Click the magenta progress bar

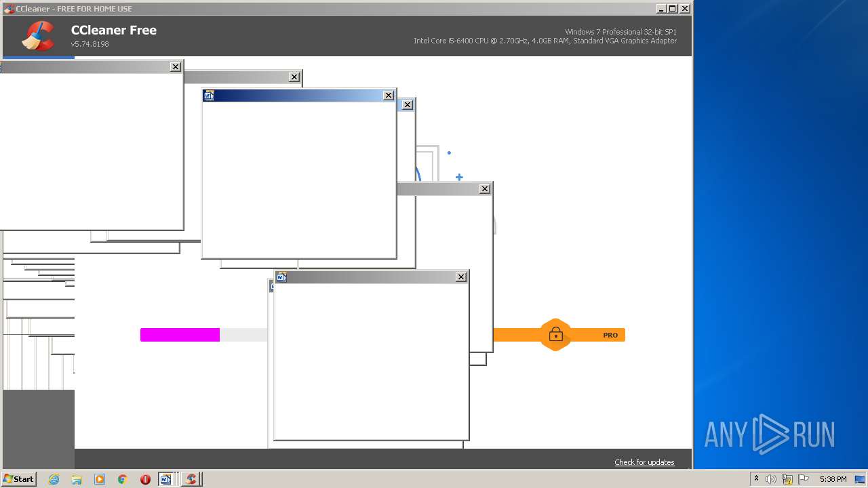180,335
